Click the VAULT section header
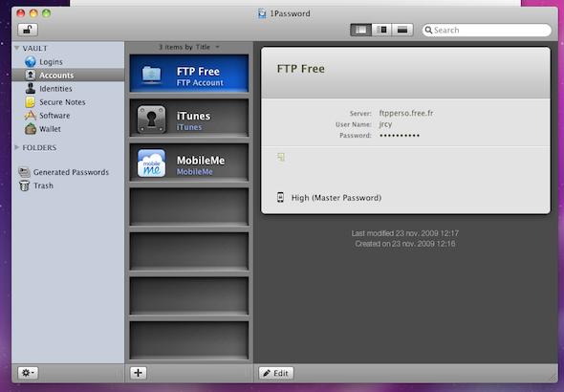Viewport: 564px width, 392px height. [34, 48]
